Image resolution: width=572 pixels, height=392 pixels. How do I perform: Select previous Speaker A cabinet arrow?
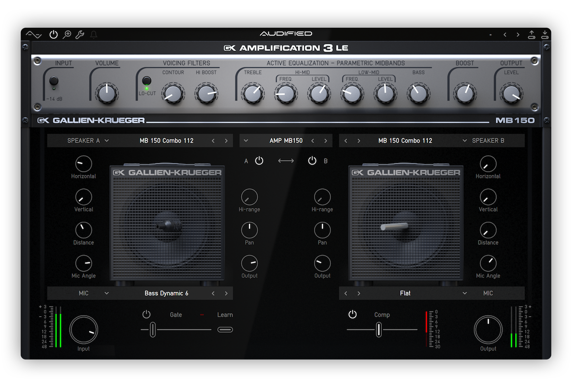pos(213,141)
